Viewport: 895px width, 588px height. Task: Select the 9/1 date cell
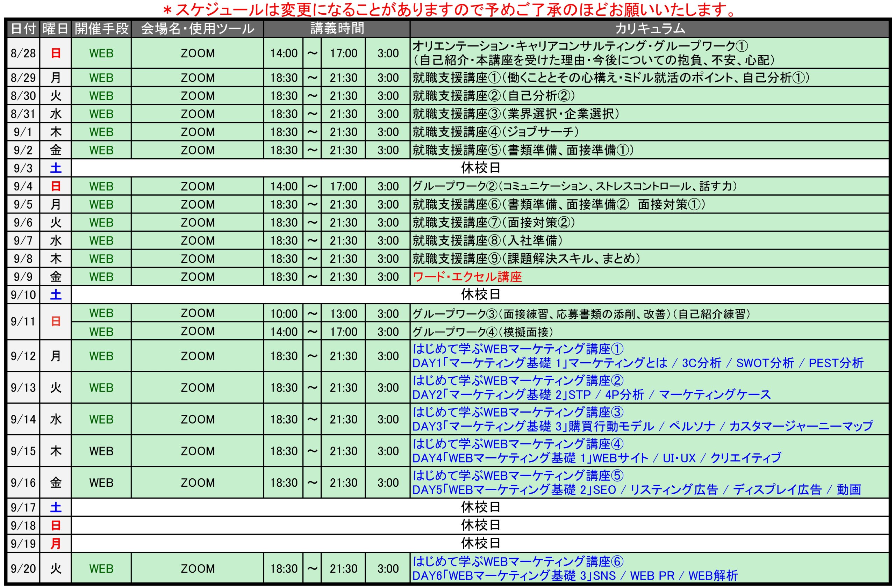(23, 132)
